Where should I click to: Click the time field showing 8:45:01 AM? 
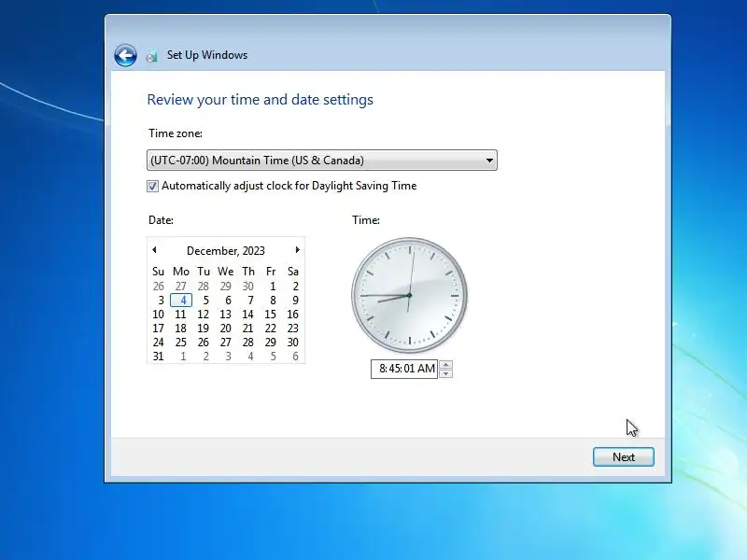click(x=404, y=369)
